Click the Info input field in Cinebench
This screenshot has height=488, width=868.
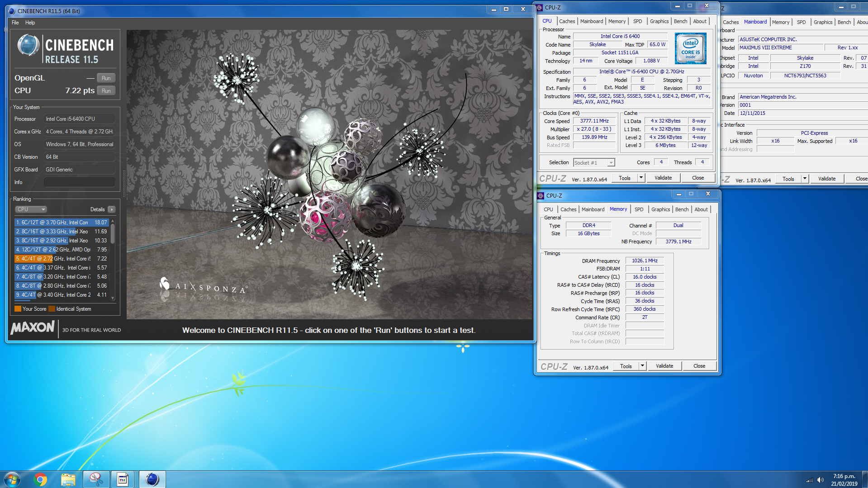(x=79, y=182)
